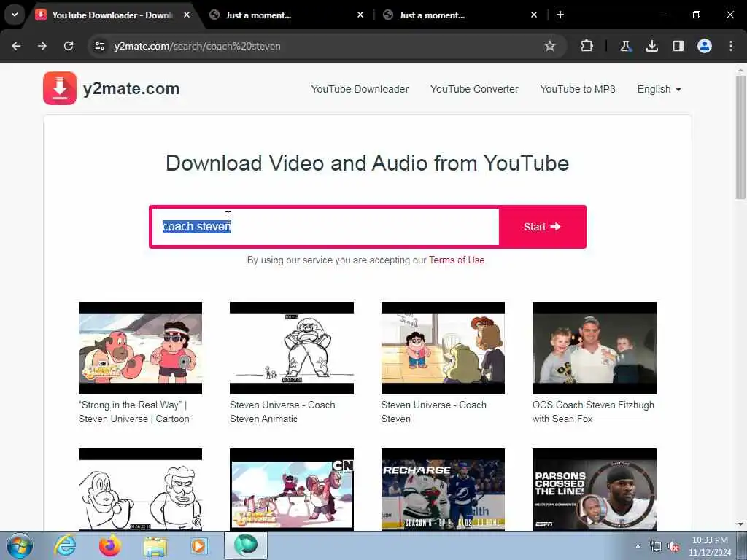Open a new browser tab with the plus icon
The height and width of the screenshot is (560, 747).
click(560, 15)
